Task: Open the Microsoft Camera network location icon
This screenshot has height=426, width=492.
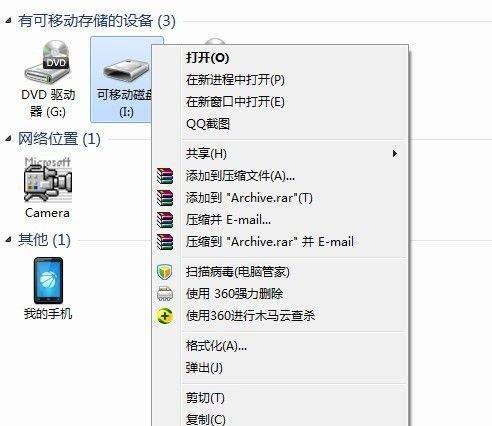Action: tap(48, 180)
